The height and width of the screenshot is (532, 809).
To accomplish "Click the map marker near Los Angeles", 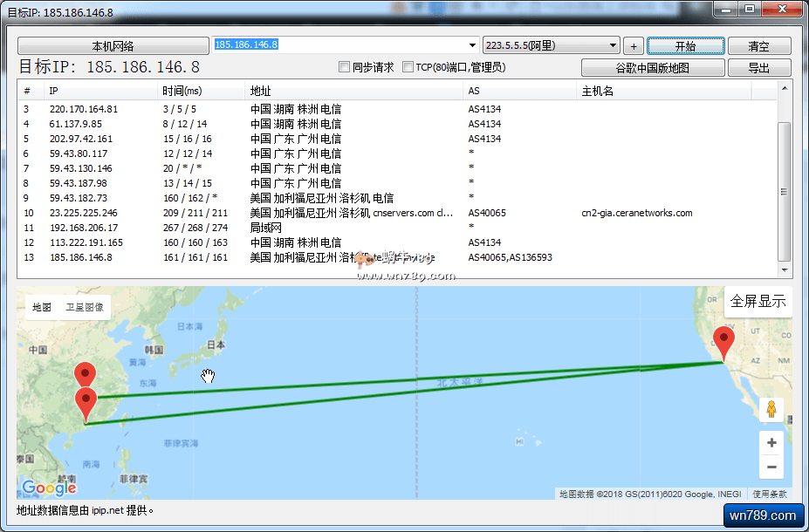I will [723, 341].
